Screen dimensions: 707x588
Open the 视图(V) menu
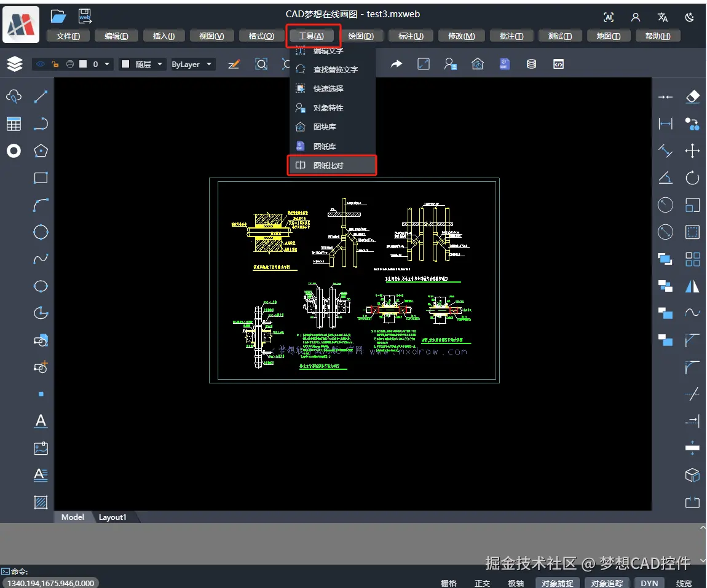coord(211,36)
